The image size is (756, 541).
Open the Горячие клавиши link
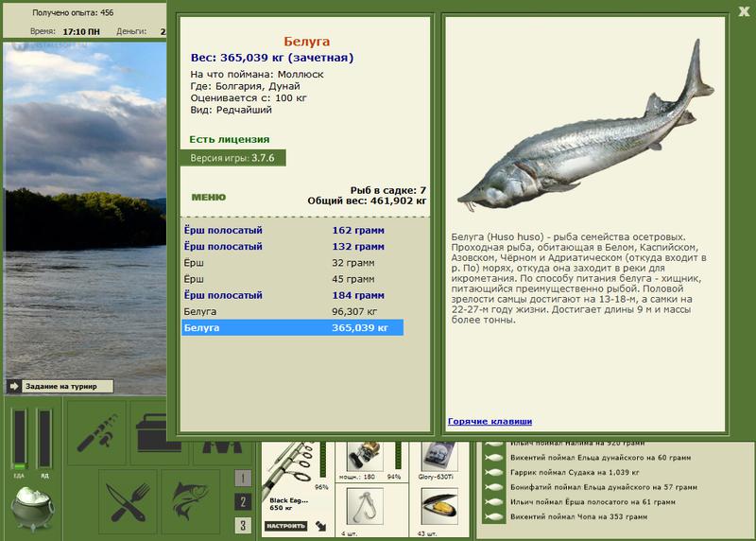[490, 421]
